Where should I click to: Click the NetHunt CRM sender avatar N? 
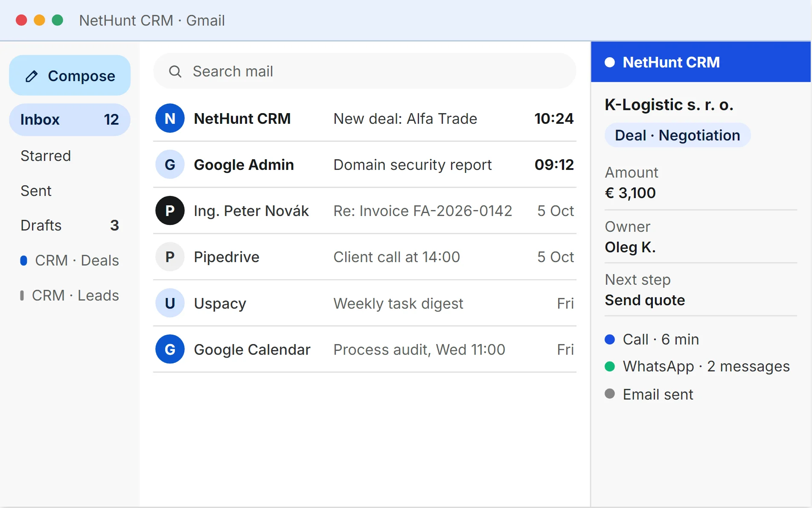(170, 118)
